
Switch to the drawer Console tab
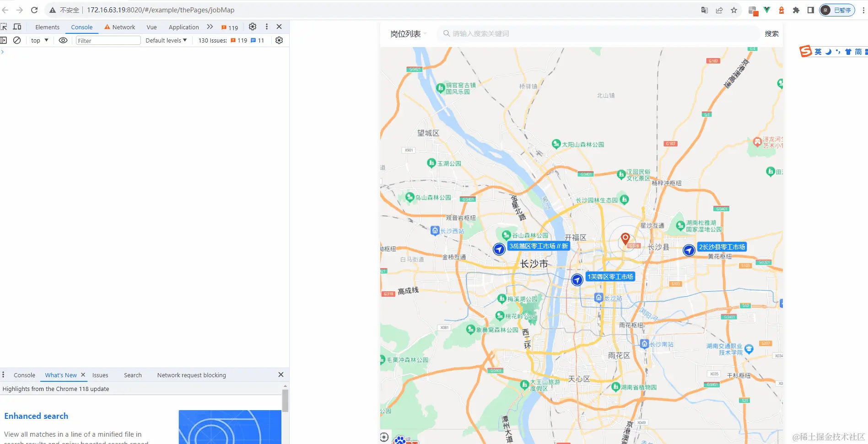[x=25, y=375]
